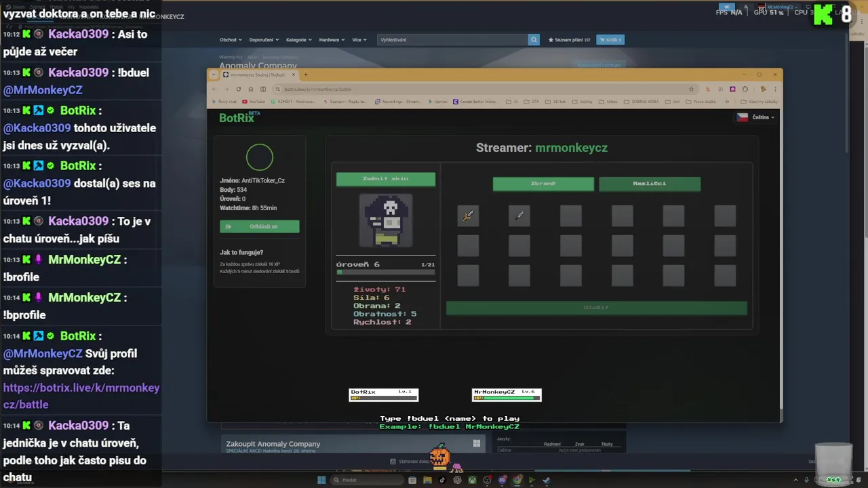Open the browser extensions puzzle icon

click(x=745, y=89)
